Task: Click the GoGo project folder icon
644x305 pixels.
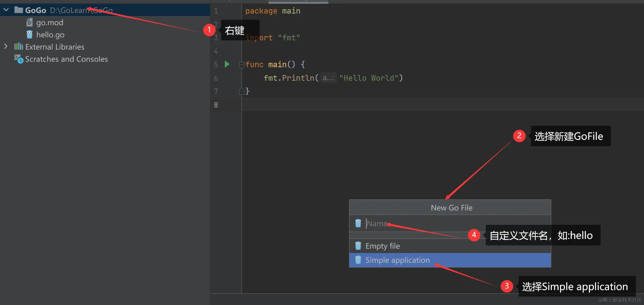Action: coord(18,10)
